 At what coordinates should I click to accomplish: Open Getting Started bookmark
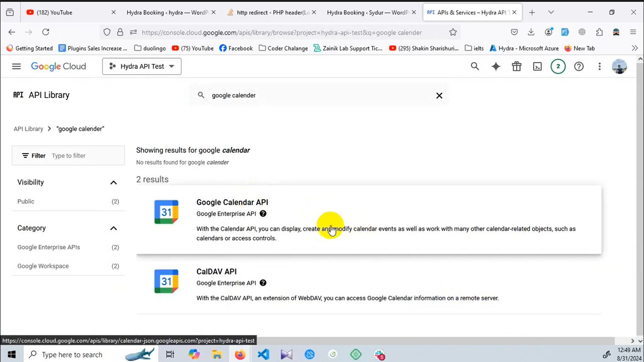(30, 48)
